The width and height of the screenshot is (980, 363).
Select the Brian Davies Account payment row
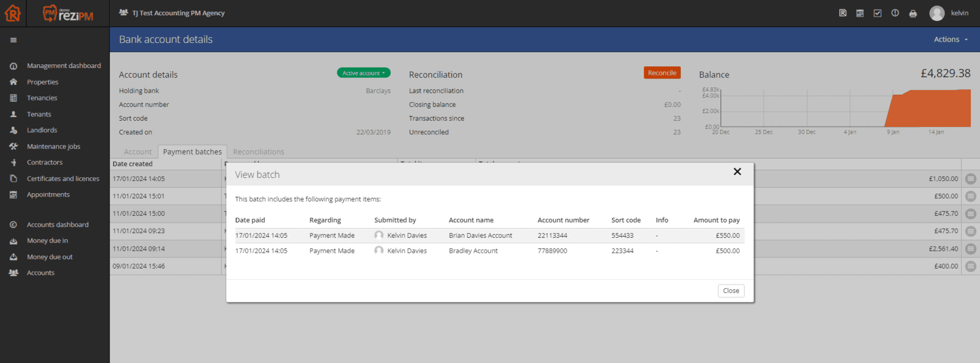[489, 235]
